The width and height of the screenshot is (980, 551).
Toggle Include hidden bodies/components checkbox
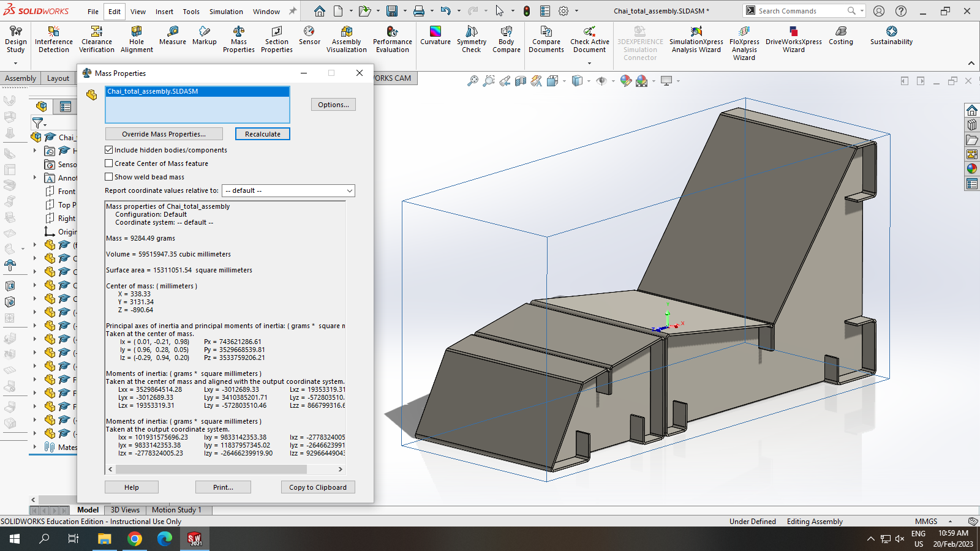coord(109,150)
